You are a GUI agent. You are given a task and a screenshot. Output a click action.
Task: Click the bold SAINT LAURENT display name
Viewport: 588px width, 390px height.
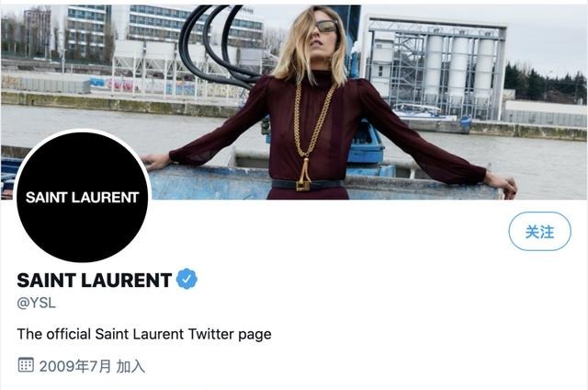tap(95, 280)
